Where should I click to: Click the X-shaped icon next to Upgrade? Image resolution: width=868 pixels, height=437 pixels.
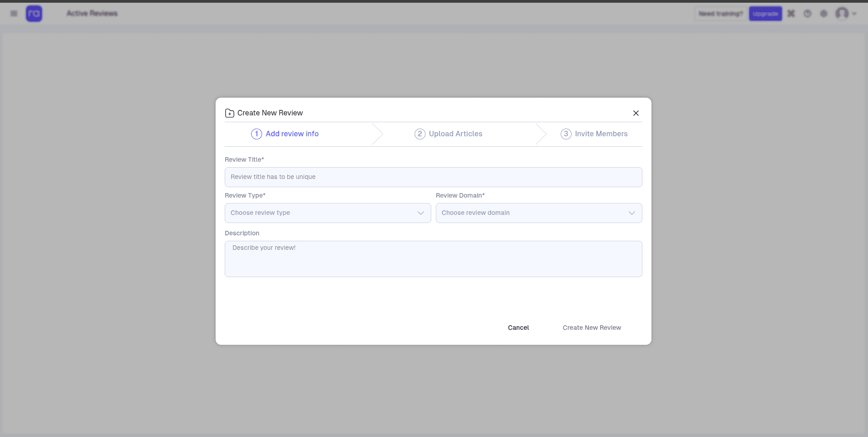click(791, 14)
